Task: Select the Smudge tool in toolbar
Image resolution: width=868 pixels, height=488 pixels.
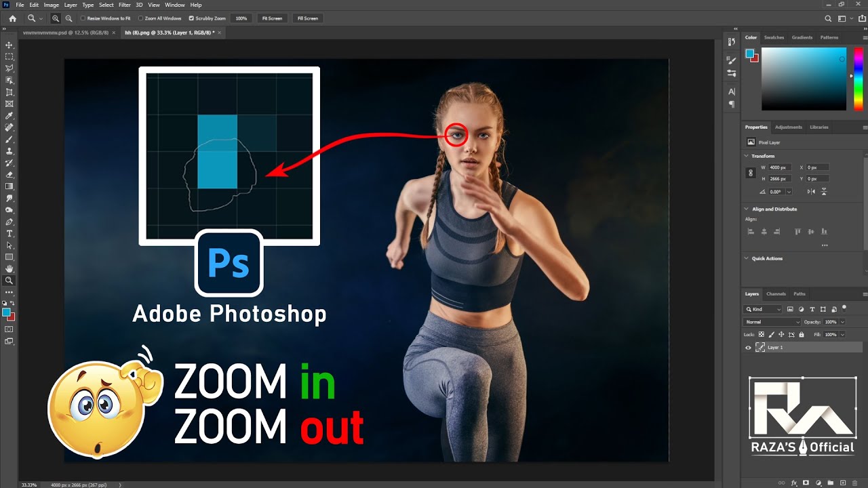Action: [9, 198]
